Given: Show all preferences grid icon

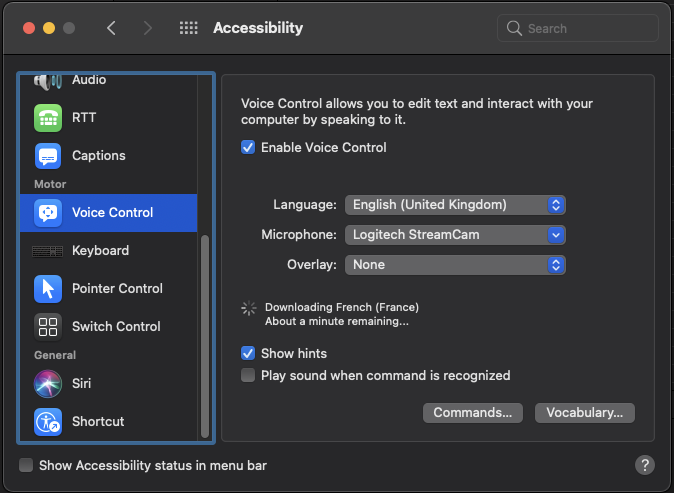Looking at the screenshot, I should click(x=188, y=28).
